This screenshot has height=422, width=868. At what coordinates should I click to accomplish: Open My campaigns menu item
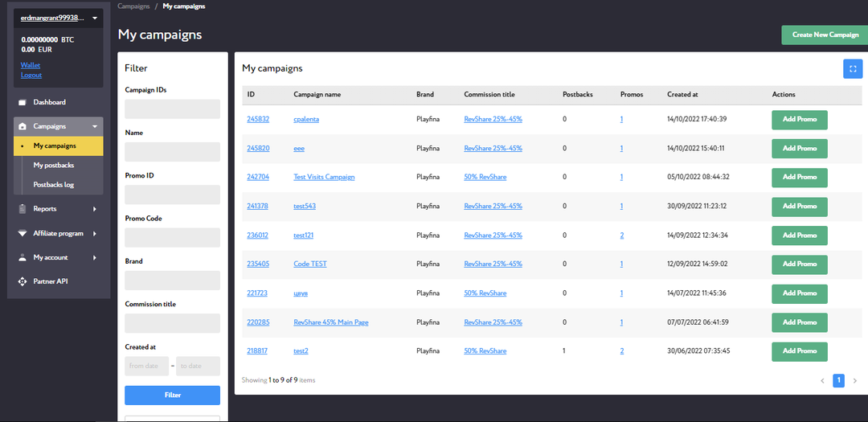pos(59,146)
